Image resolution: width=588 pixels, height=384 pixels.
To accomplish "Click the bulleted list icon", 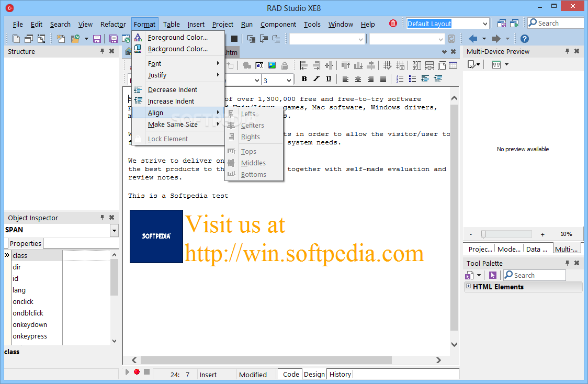I will coord(413,79).
